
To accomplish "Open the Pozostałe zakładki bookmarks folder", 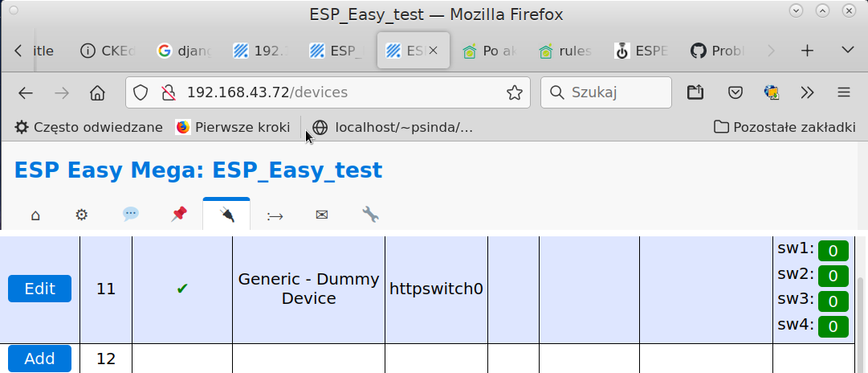I will point(784,127).
